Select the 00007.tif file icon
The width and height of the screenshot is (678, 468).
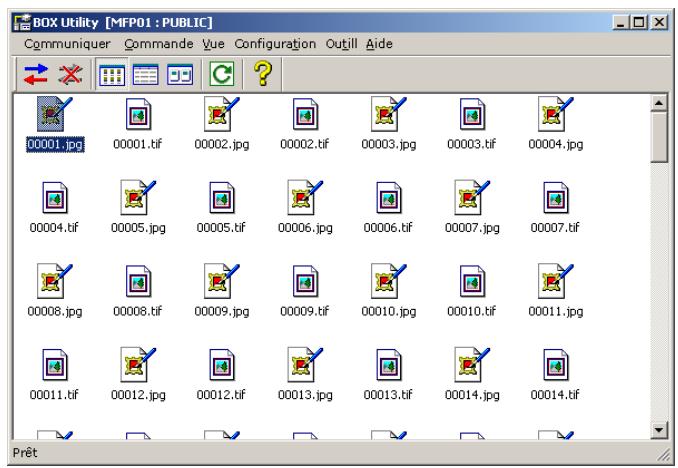pyautogui.click(x=556, y=198)
